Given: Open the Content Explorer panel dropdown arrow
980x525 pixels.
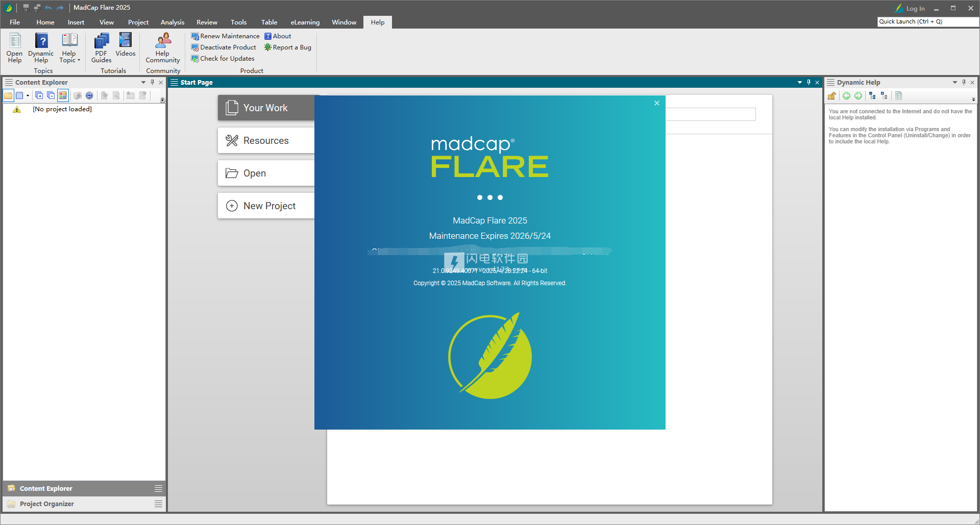Looking at the screenshot, I should 143,82.
